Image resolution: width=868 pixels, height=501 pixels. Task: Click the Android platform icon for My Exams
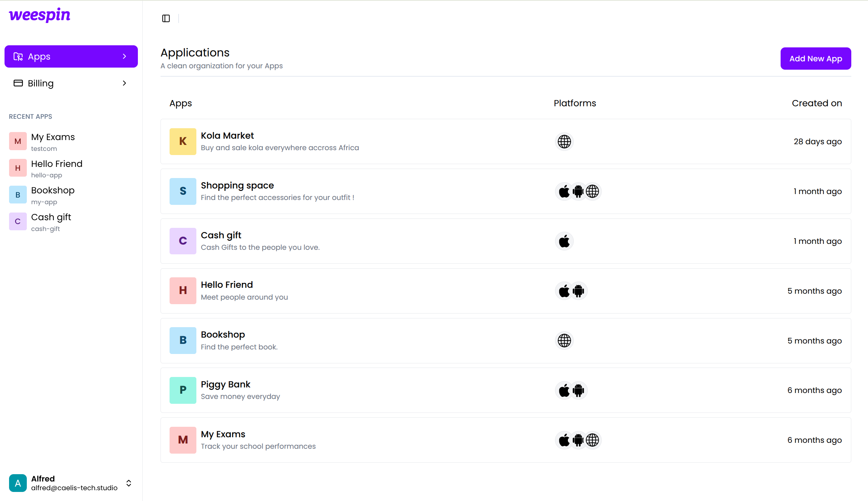(578, 440)
